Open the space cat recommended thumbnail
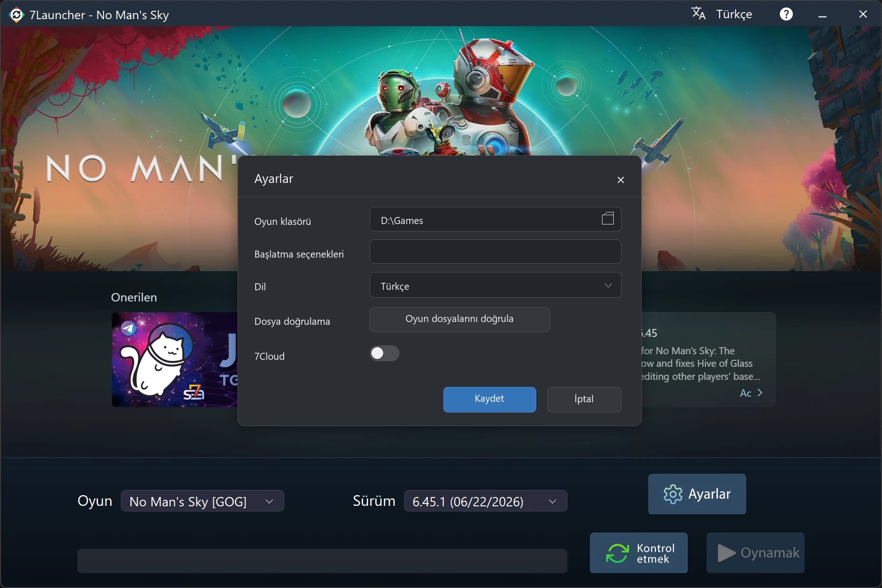Screen dimensions: 882x588 tap(175, 359)
